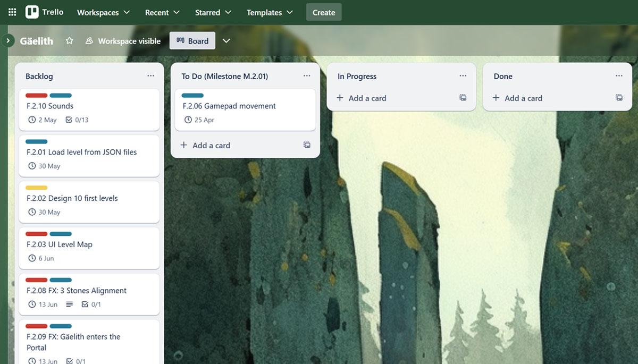Screen dimensions: 638x364
Task: Click plus icon in To Do Add a card
Action: point(184,145)
